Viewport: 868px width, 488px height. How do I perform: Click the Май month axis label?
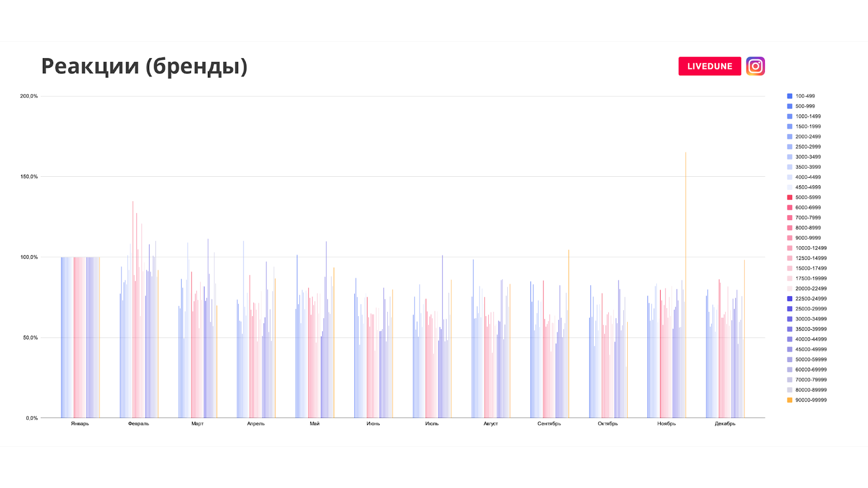315,423
